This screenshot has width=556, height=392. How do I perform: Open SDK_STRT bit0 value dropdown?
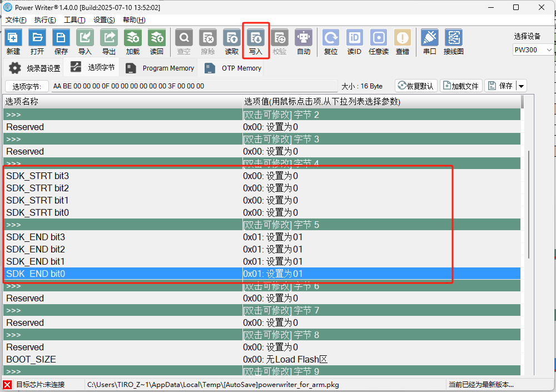[x=381, y=212]
